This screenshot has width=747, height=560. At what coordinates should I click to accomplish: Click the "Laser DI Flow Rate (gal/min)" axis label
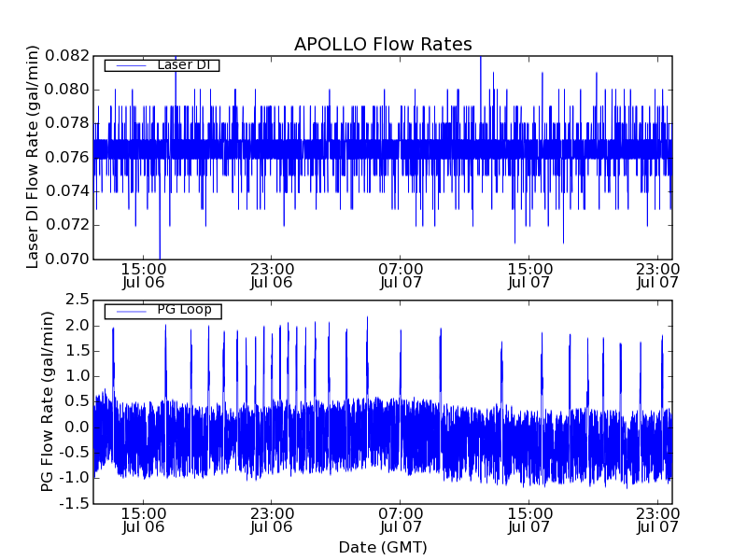point(32,157)
